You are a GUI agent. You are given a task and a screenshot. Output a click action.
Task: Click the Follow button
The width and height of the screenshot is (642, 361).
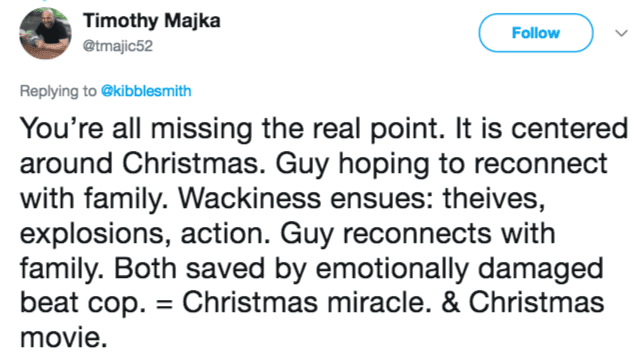click(536, 33)
